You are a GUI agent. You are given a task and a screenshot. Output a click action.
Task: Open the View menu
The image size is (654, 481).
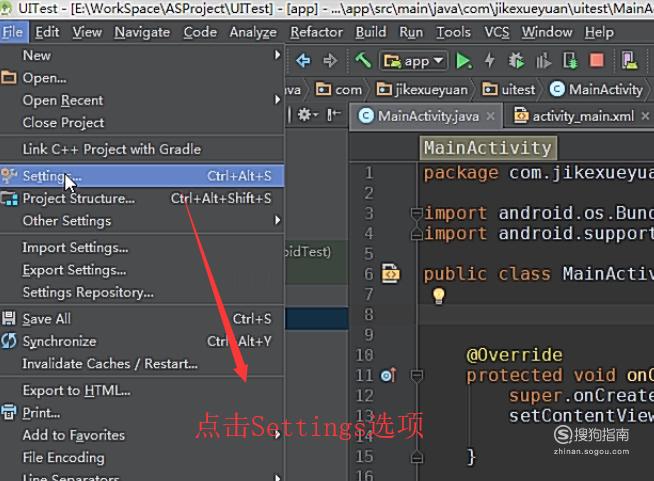[x=87, y=32]
